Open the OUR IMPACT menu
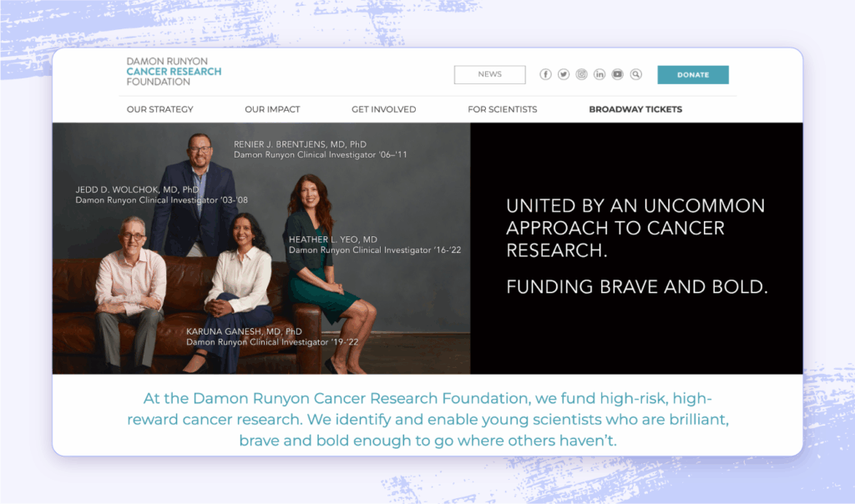This screenshot has height=504, width=855. coord(272,109)
